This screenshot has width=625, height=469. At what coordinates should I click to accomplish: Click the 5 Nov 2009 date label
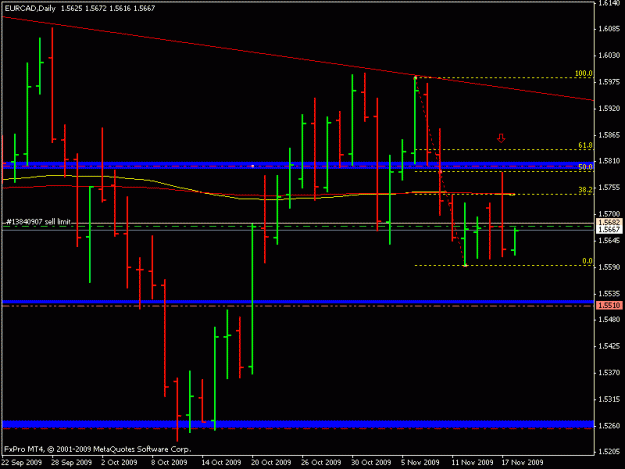[421, 462]
